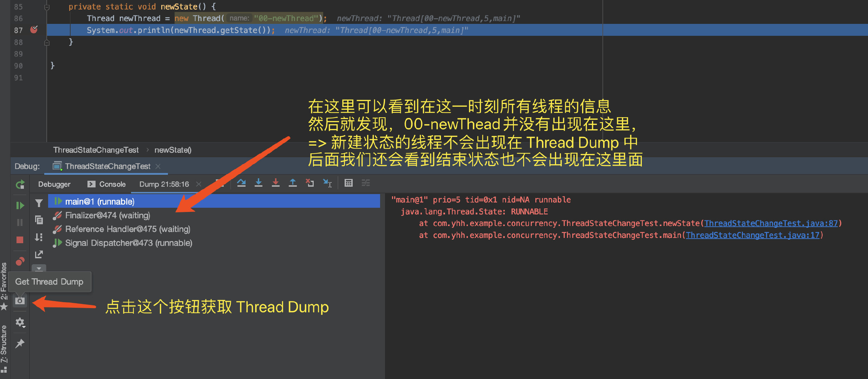Switch to the Debugger tab
The image size is (868, 379).
54,184
